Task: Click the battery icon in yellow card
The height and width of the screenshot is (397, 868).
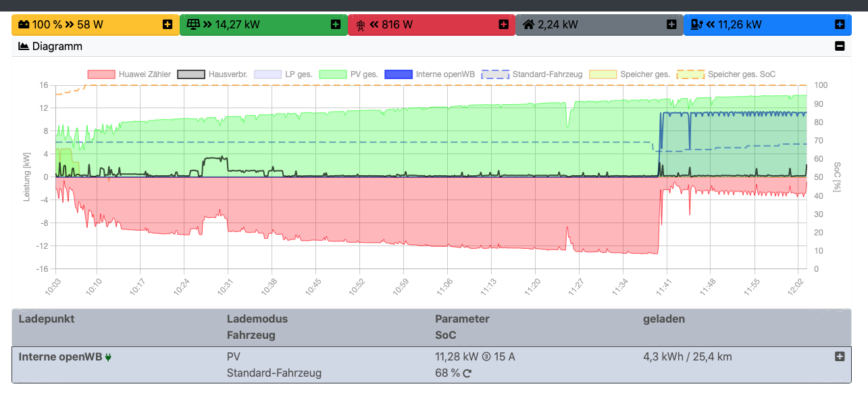Action: tap(24, 24)
